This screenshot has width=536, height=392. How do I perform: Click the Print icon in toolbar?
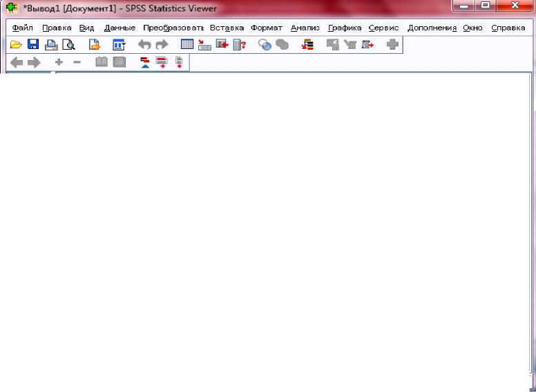[51, 45]
